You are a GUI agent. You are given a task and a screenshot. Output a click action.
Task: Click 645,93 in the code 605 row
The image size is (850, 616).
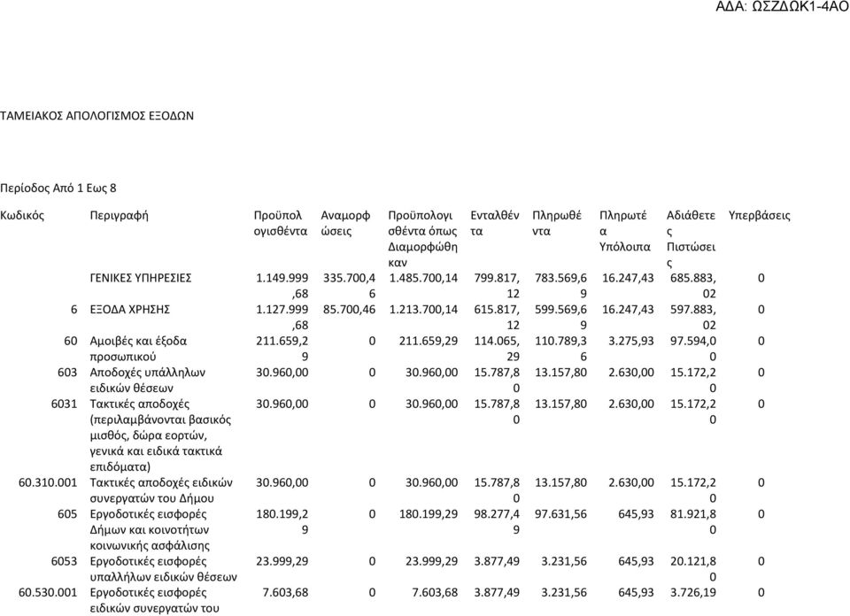pos(636,514)
